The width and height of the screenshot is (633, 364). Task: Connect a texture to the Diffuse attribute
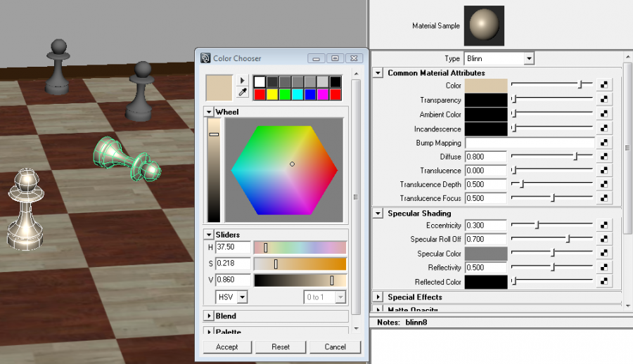[604, 157]
